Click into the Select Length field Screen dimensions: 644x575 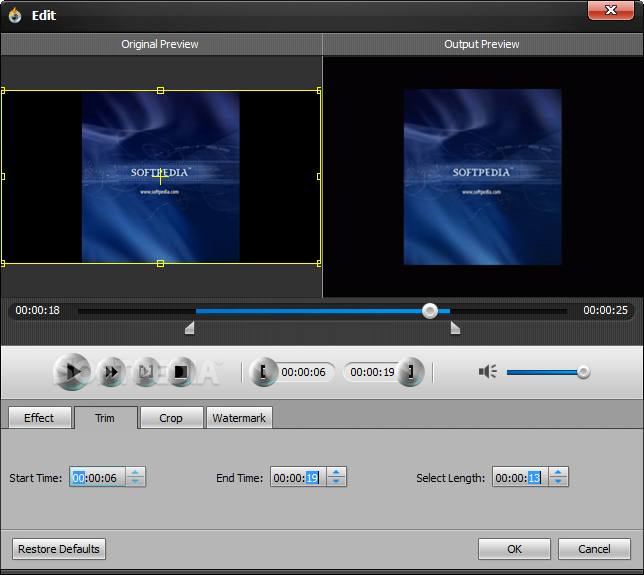[x=520, y=477]
